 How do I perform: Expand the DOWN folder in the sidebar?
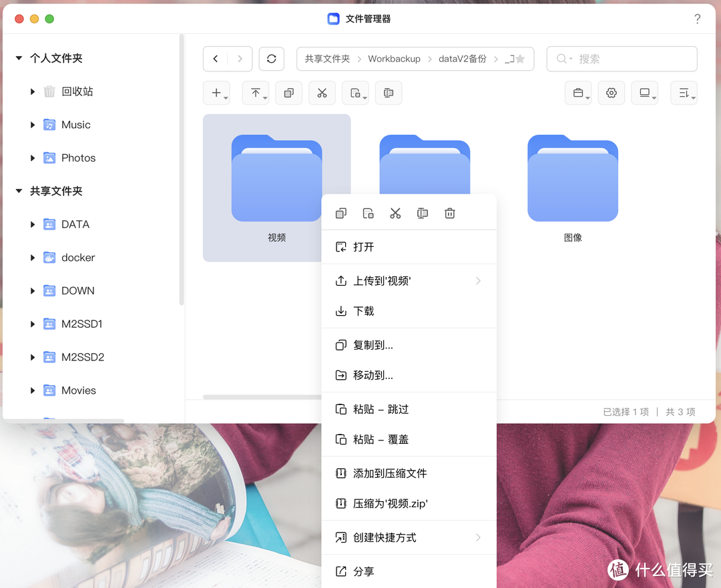click(32, 290)
